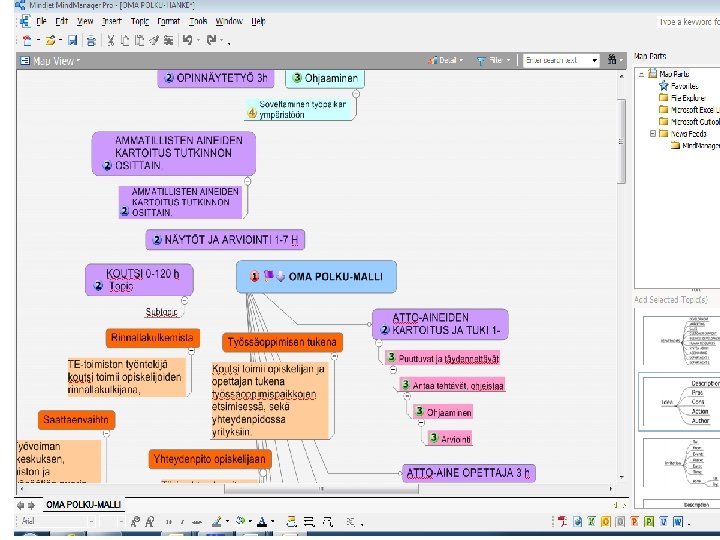Screen dimensions: 720x540
Task: Collapse the KOUTSI 0-120 h topic
Action: (185, 301)
